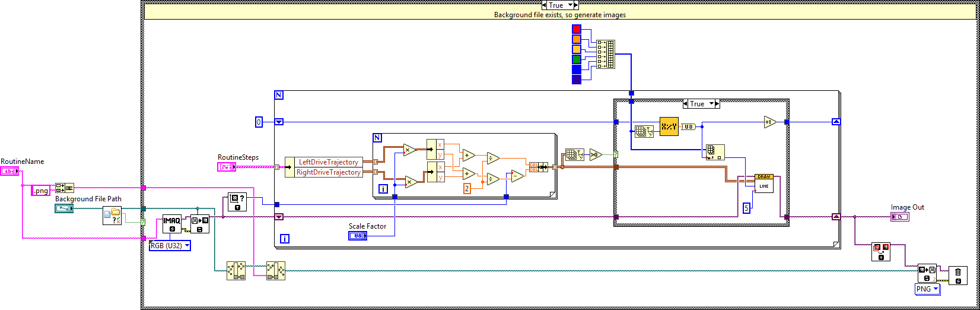Click the IMAQ overlay merge node below Image Out
The height and width of the screenshot is (310, 980).
(881, 251)
